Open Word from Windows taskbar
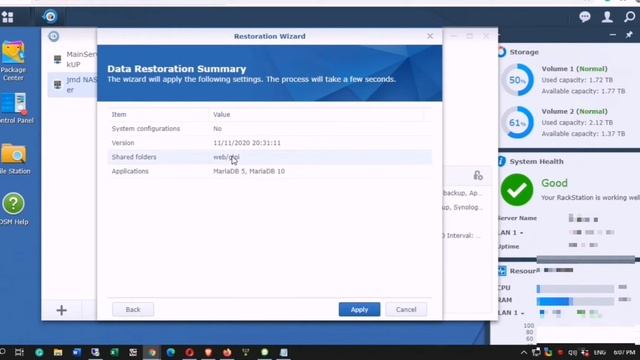Viewport: 640px width, 360px height. (x=77, y=352)
